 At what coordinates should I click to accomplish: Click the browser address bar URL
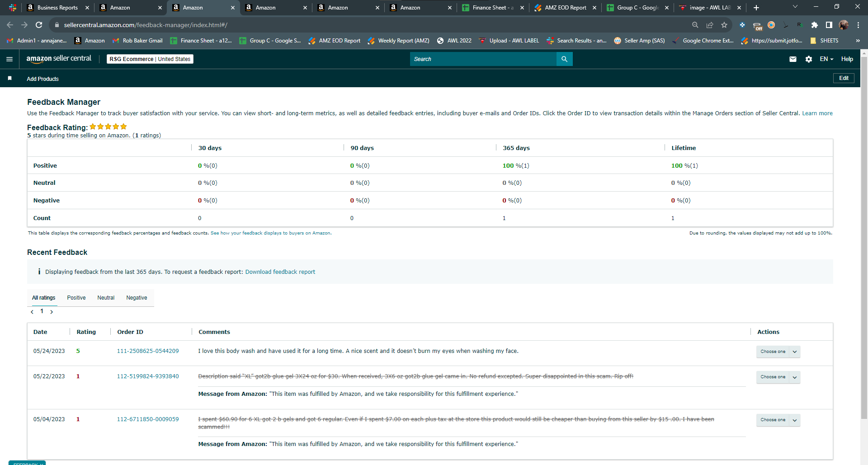(x=146, y=25)
